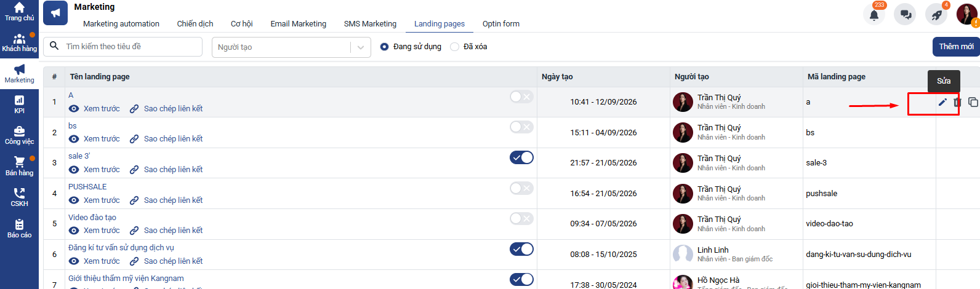Open the chat messages icon
The height and width of the screenshot is (289, 980).
(905, 15)
